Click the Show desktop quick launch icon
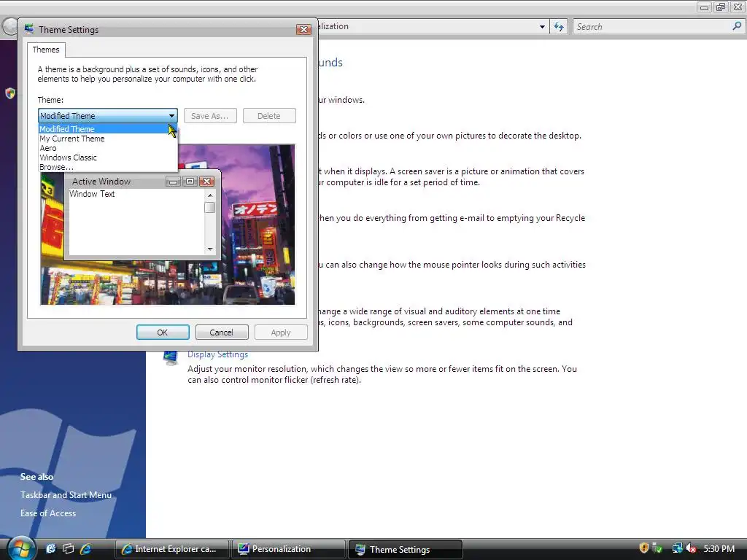This screenshot has height=560, width=747. tap(51, 548)
